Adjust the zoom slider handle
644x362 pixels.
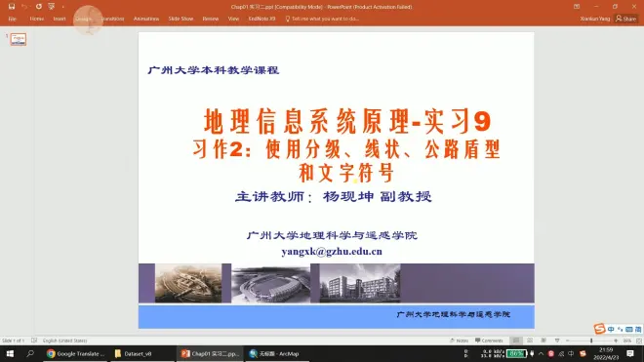591,341
